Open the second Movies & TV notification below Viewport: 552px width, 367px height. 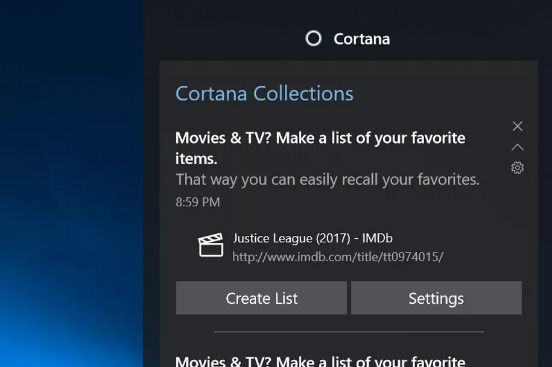[x=320, y=361]
